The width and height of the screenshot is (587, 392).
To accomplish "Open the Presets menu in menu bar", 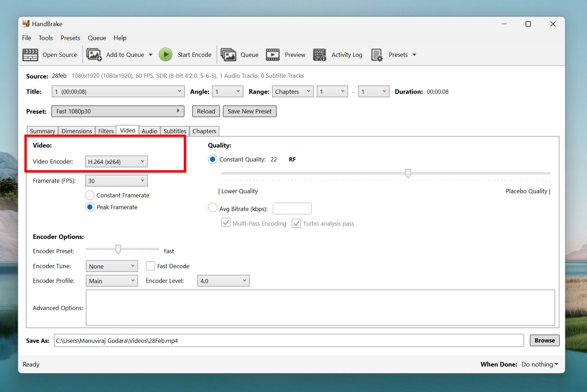I will [70, 38].
